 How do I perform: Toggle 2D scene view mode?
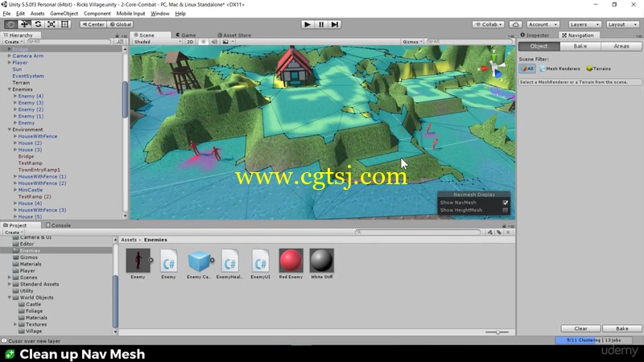point(190,42)
